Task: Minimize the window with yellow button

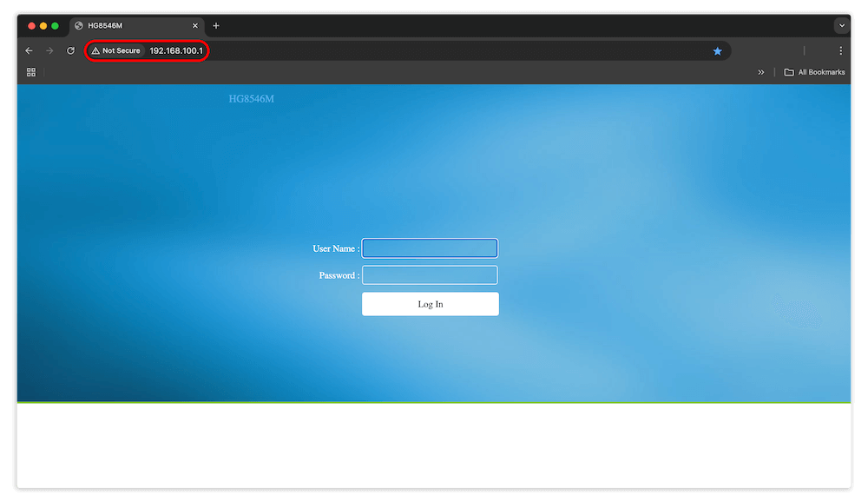Action: pyautogui.click(x=43, y=26)
